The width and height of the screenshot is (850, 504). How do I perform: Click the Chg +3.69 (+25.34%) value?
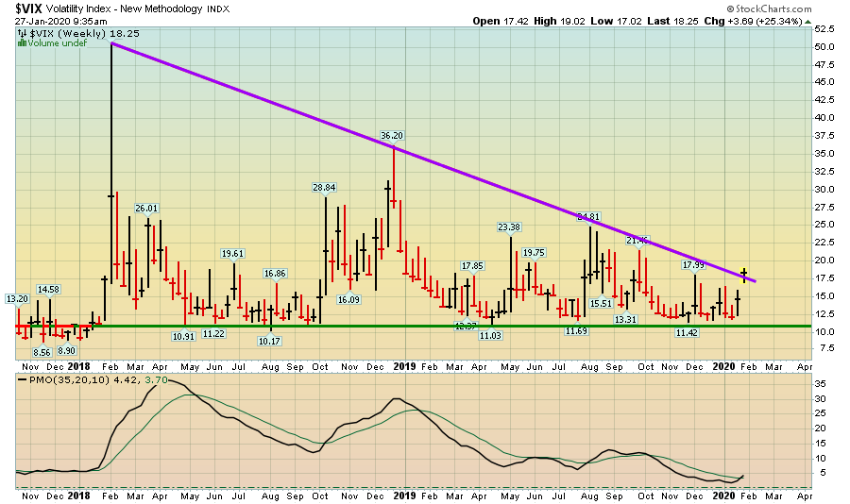767,21
